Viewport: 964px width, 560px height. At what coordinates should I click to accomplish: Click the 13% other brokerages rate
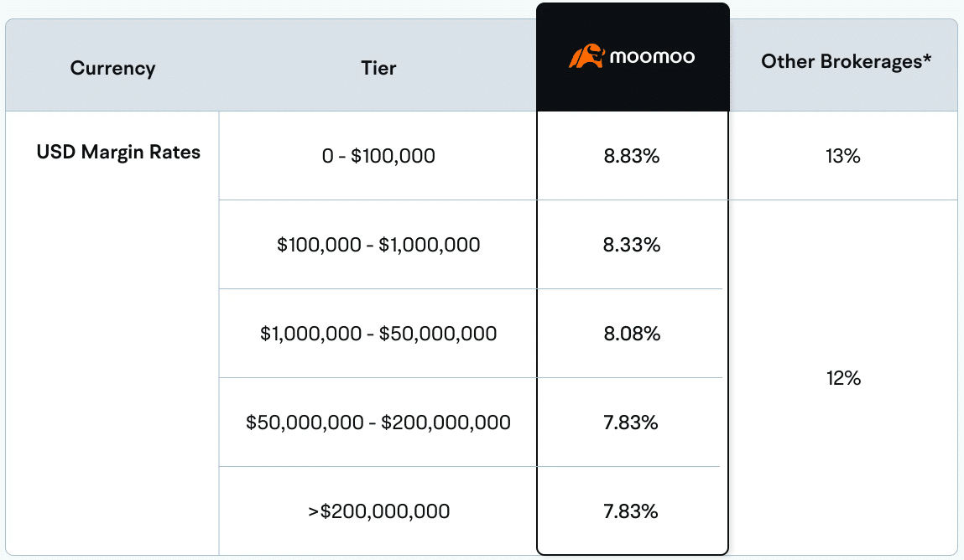tap(843, 156)
